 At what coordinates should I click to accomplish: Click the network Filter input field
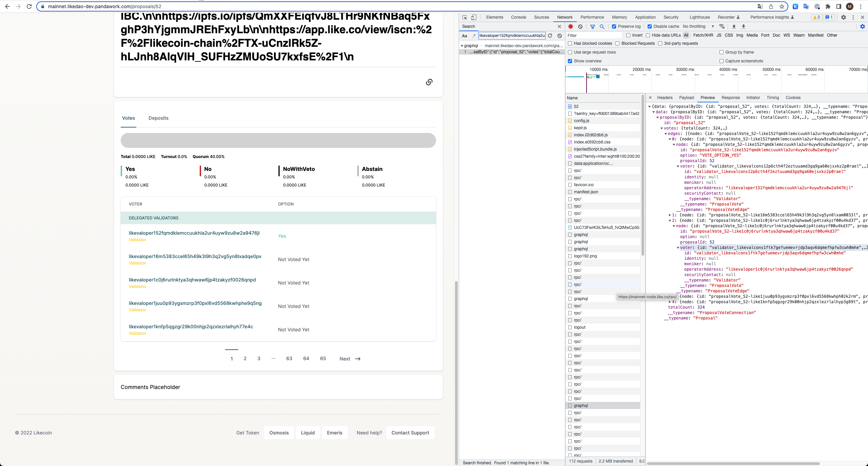click(x=594, y=35)
